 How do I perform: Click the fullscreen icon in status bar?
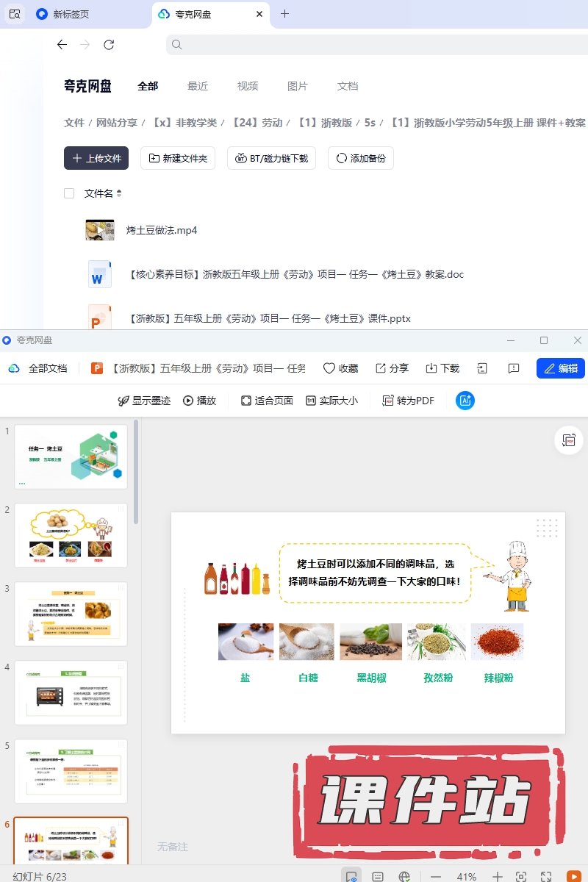pyautogui.click(x=546, y=876)
